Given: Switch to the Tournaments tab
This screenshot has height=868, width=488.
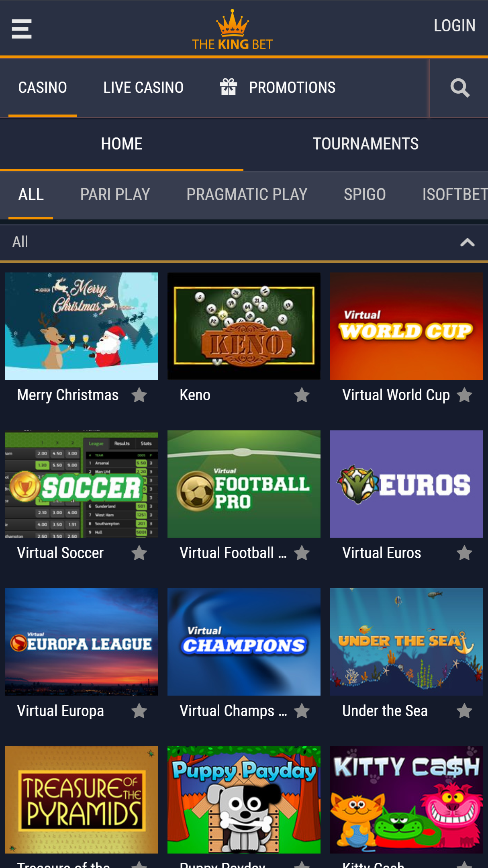Looking at the screenshot, I should pos(365,144).
